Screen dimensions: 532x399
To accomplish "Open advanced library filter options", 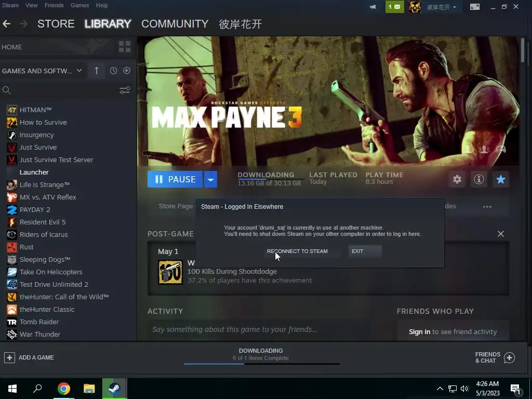I will [125, 90].
